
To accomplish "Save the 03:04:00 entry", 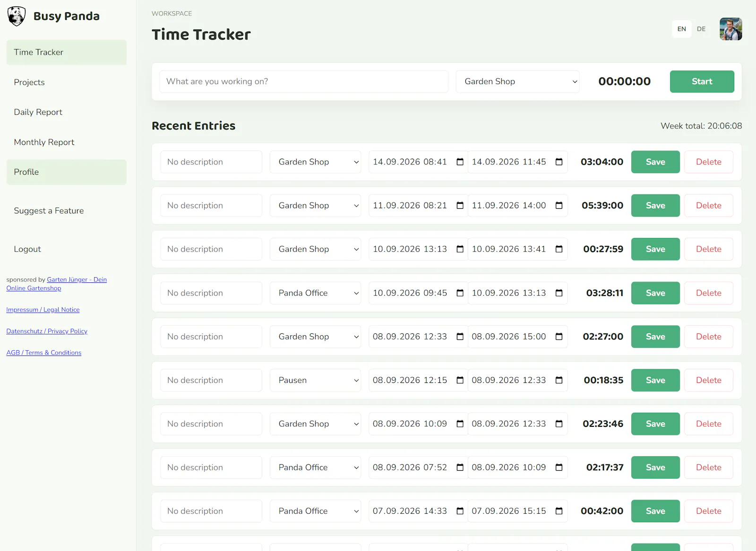I will point(655,162).
